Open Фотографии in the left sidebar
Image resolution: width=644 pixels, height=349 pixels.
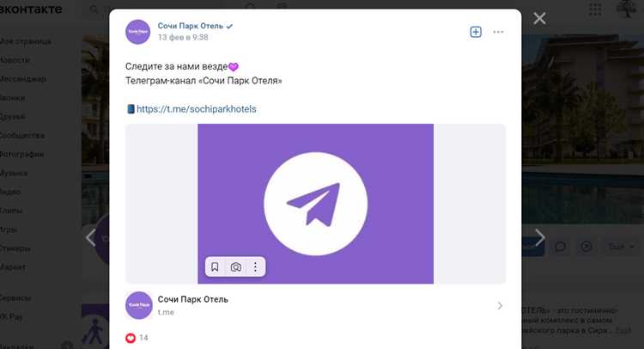[22, 155]
